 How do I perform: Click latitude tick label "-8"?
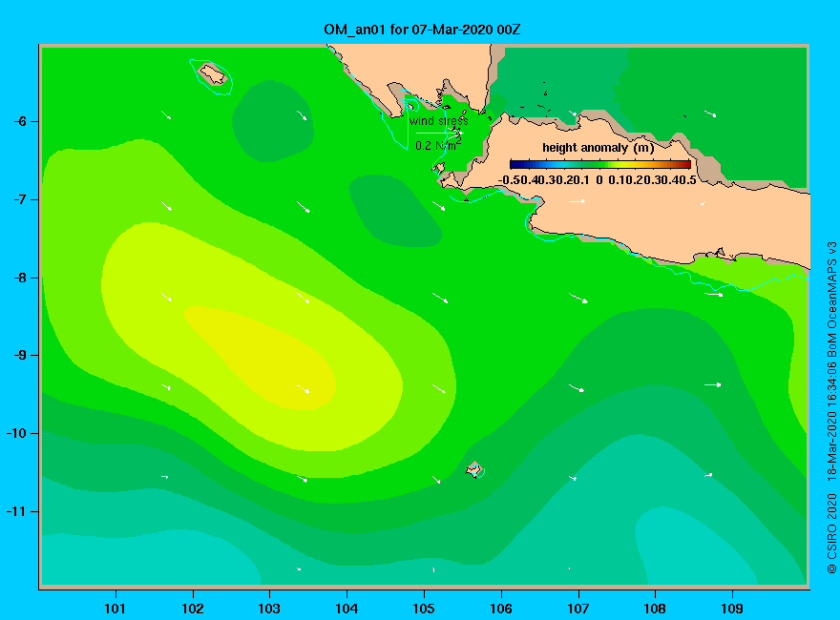click(20, 278)
